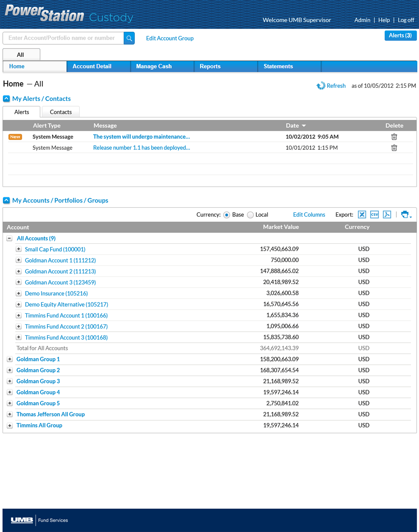Click the Refresh arrows icon
Image resolution: width=419 pixels, height=532 pixels.
(x=321, y=86)
